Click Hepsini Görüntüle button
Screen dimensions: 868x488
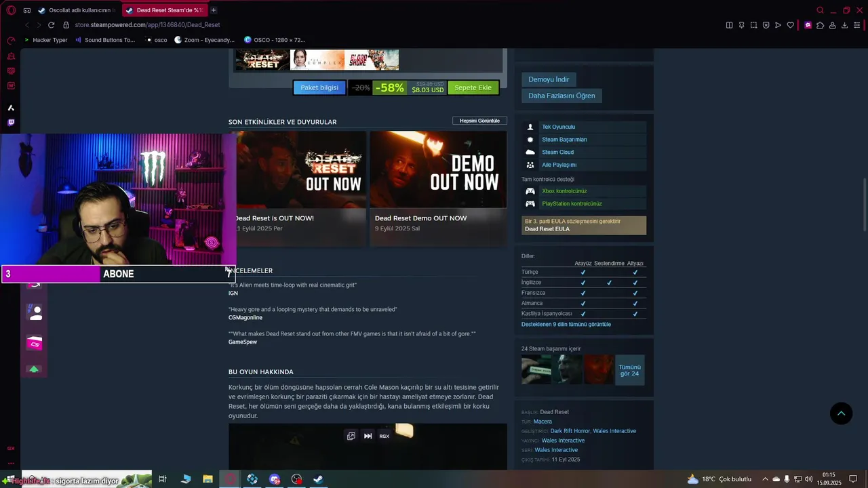[x=479, y=121]
